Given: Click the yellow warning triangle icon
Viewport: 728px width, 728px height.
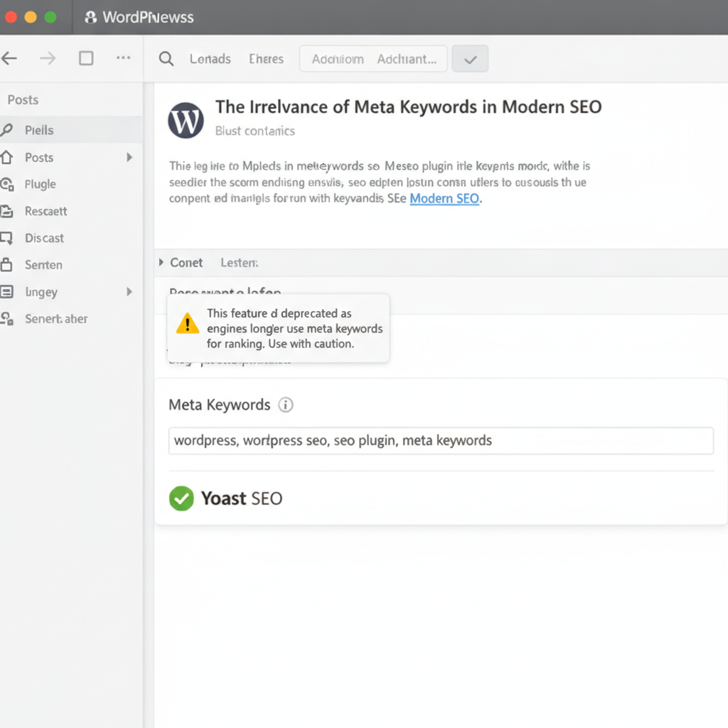Looking at the screenshot, I should (188, 323).
